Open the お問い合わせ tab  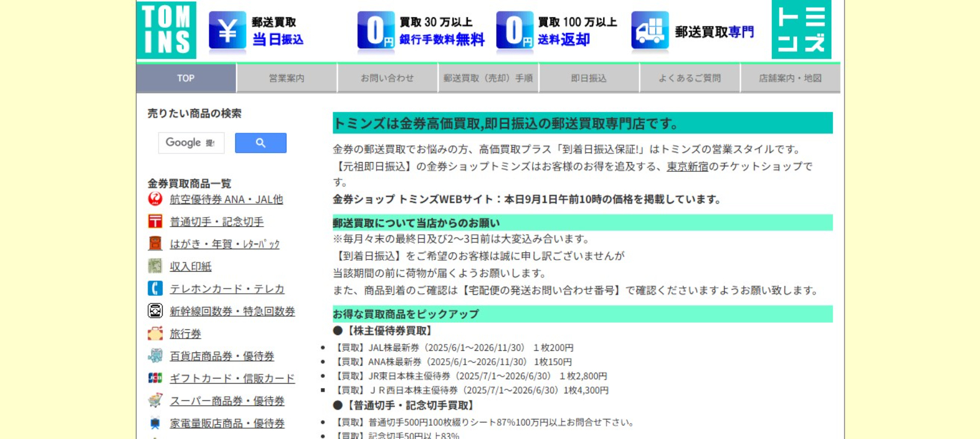pyautogui.click(x=387, y=78)
